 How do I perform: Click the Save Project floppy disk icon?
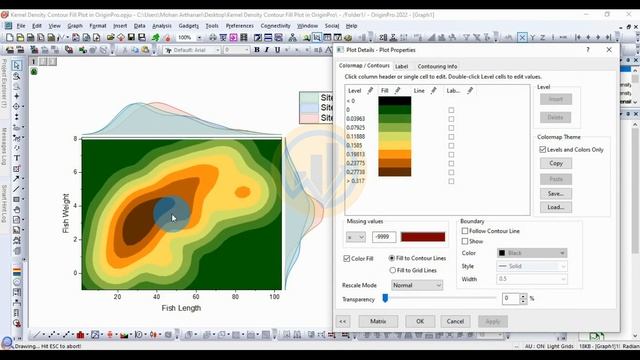pyautogui.click(x=131, y=38)
